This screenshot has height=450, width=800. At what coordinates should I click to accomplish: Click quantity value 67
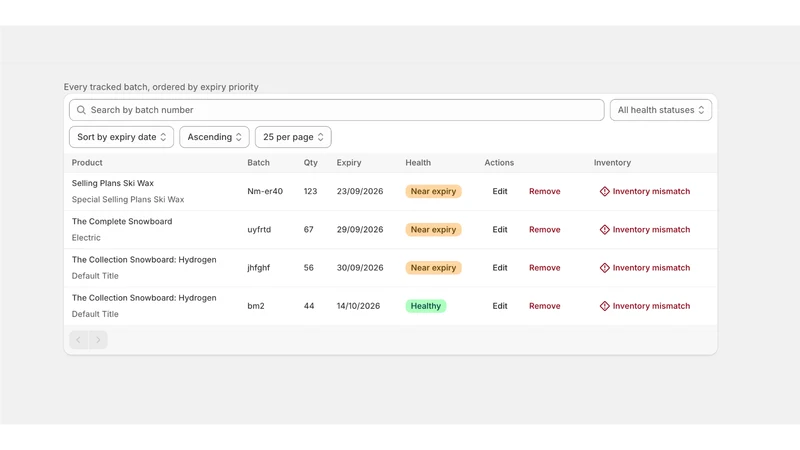pyautogui.click(x=309, y=230)
